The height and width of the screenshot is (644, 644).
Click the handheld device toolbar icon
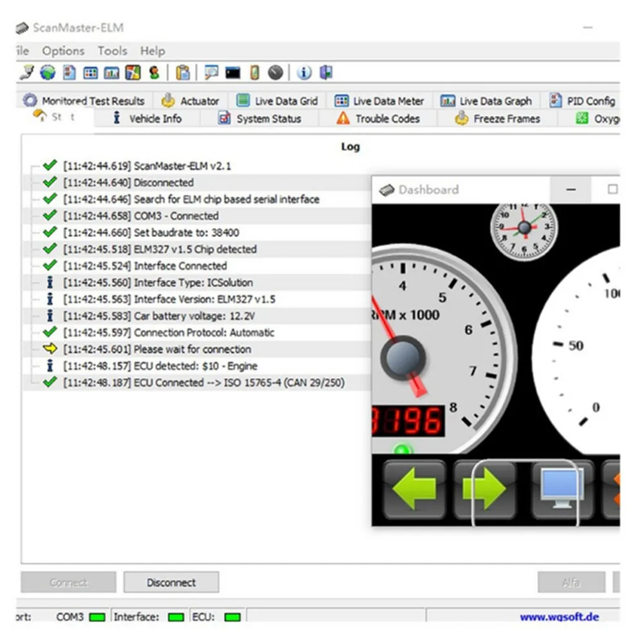[x=254, y=73]
